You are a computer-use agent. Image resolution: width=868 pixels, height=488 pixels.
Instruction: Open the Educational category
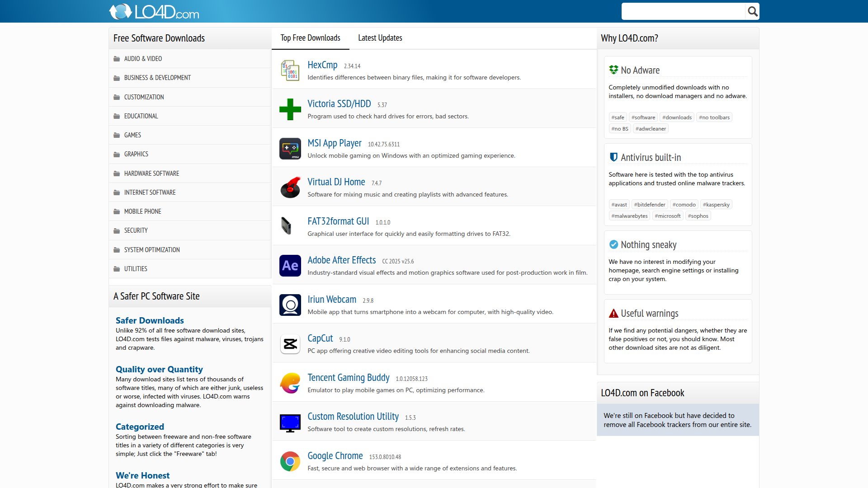[190, 116]
